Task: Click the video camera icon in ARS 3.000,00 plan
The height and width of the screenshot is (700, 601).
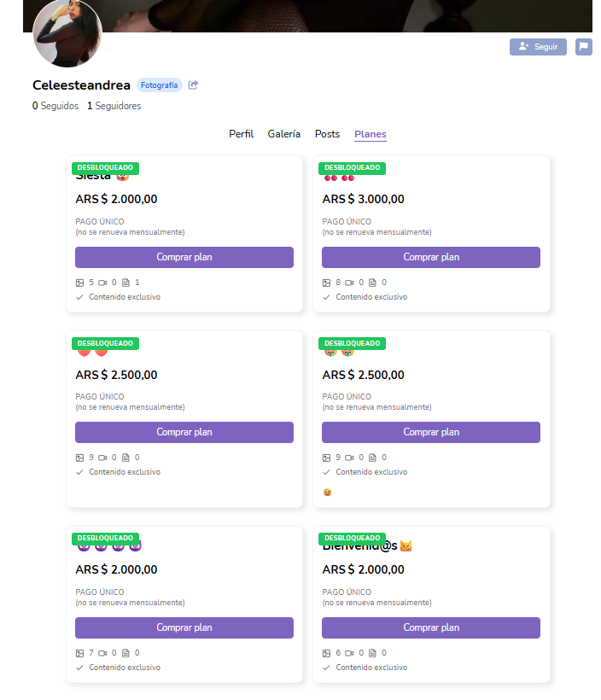Action: point(349,283)
